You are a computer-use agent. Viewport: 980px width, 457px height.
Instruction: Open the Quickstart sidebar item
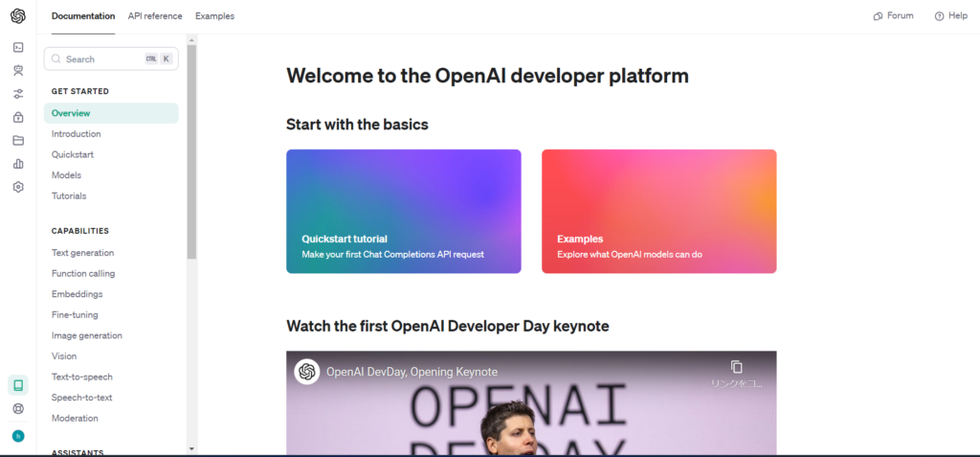73,154
